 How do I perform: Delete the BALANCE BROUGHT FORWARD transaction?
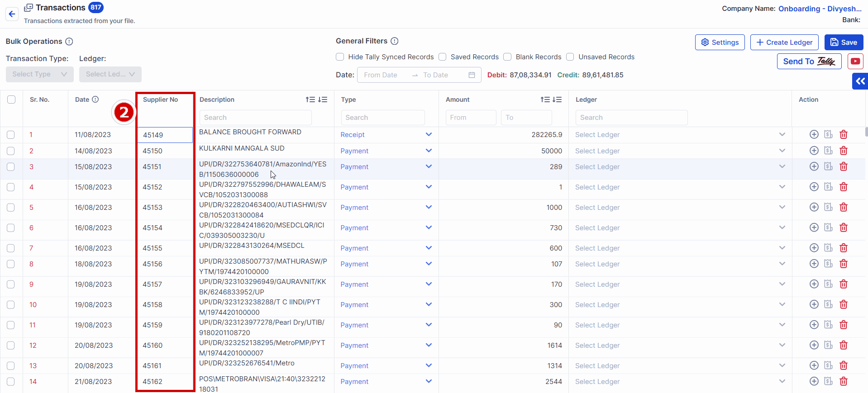[x=844, y=134]
